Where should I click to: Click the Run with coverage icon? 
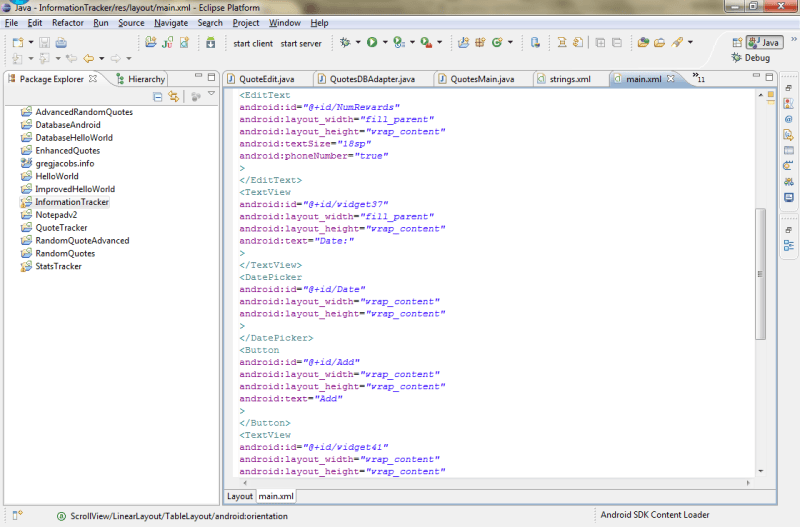point(399,42)
